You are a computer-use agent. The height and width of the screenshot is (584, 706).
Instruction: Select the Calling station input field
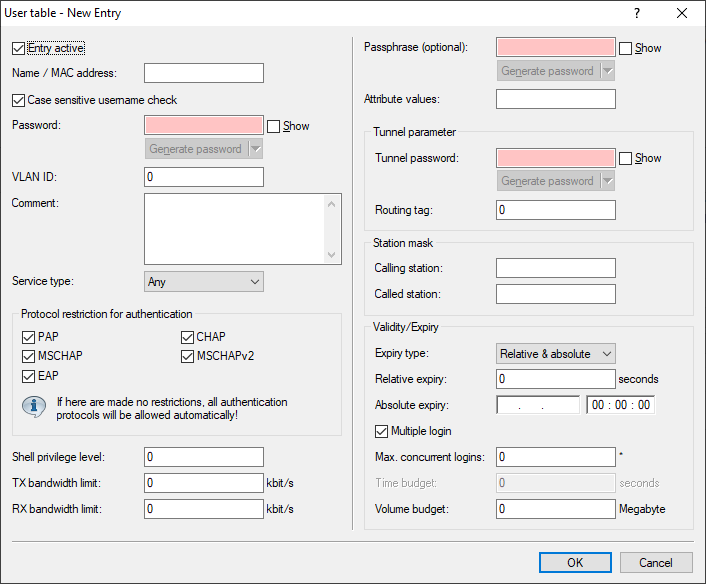coord(555,268)
